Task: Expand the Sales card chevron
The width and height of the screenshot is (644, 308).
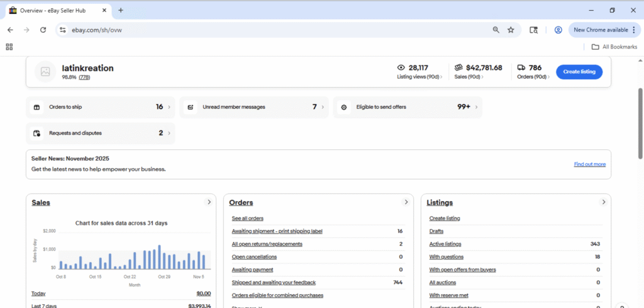Action: click(209, 202)
